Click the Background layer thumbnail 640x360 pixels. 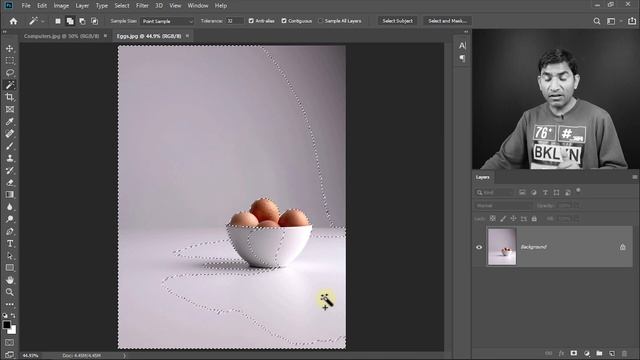pyautogui.click(x=502, y=247)
